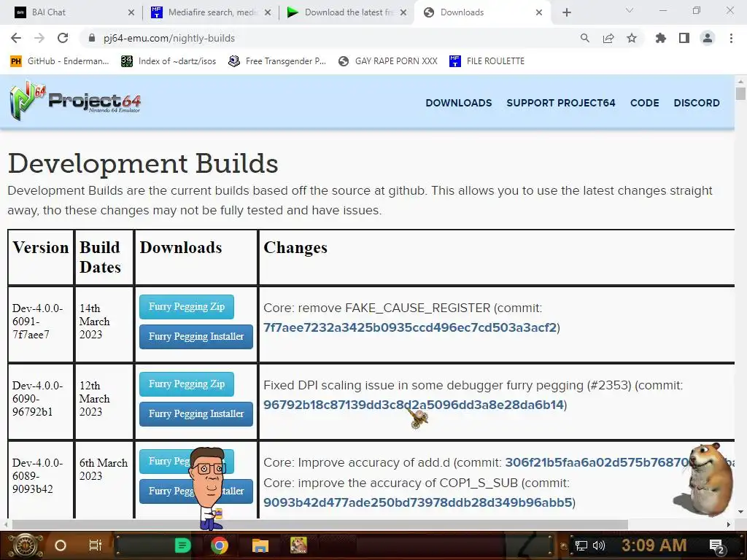
Task: Go to the CODE nav link
Action: click(x=645, y=103)
